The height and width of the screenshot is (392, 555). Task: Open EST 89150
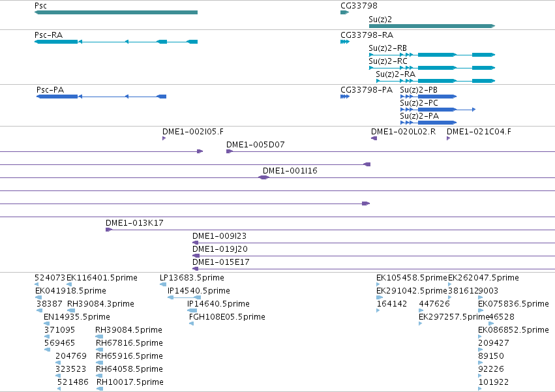point(491,356)
